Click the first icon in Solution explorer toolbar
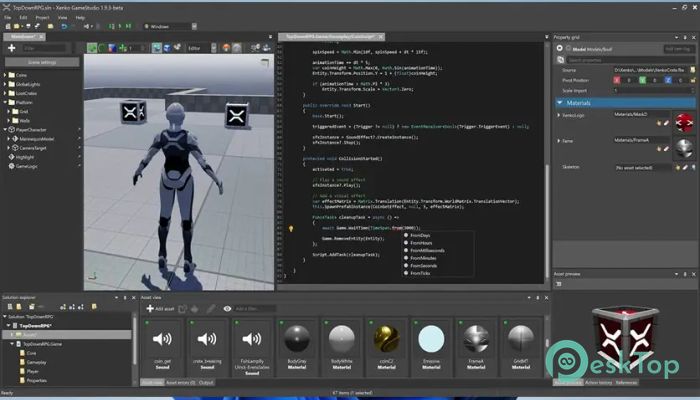 (9, 307)
